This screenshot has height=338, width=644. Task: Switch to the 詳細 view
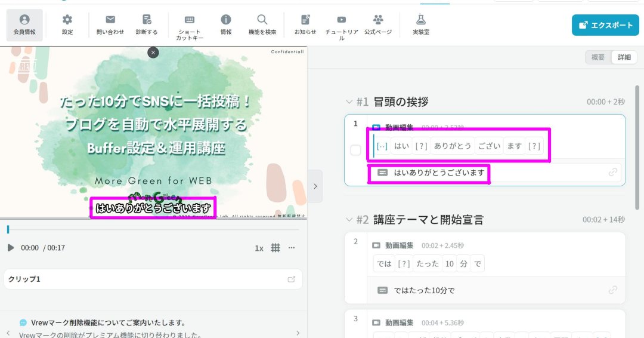click(624, 57)
